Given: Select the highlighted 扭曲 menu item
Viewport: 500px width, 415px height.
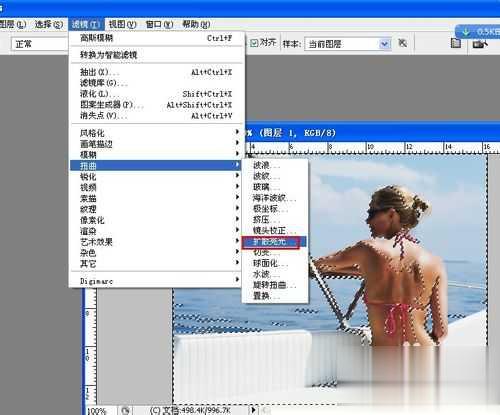Looking at the screenshot, I should (x=155, y=165).
